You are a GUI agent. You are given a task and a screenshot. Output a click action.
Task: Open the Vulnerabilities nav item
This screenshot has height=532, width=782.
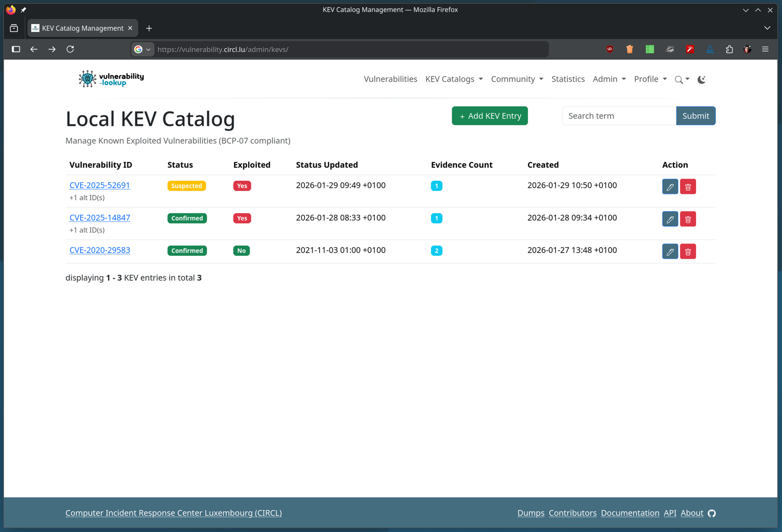pyautogui.click(x=390, y=79)
